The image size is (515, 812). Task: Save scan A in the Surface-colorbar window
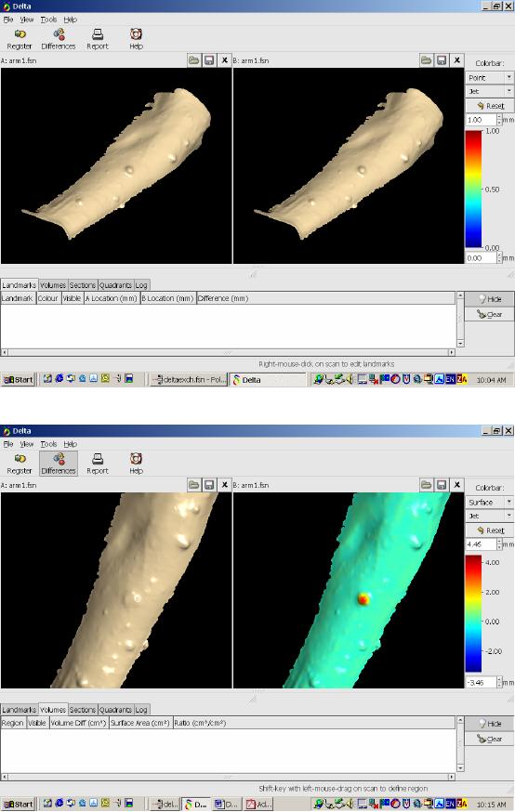209,485
